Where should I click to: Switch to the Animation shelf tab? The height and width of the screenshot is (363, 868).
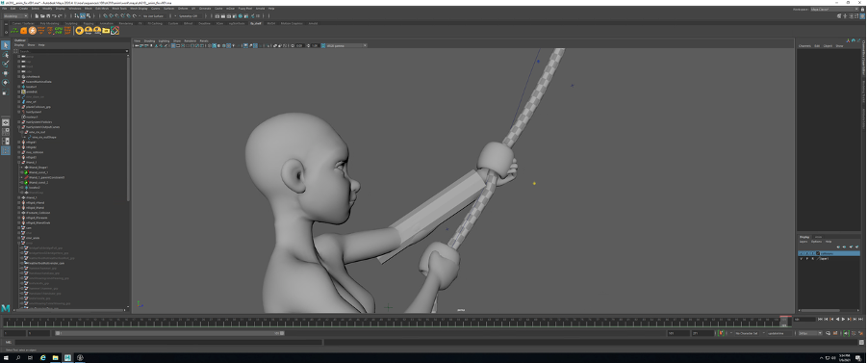(x=106, y=24)
